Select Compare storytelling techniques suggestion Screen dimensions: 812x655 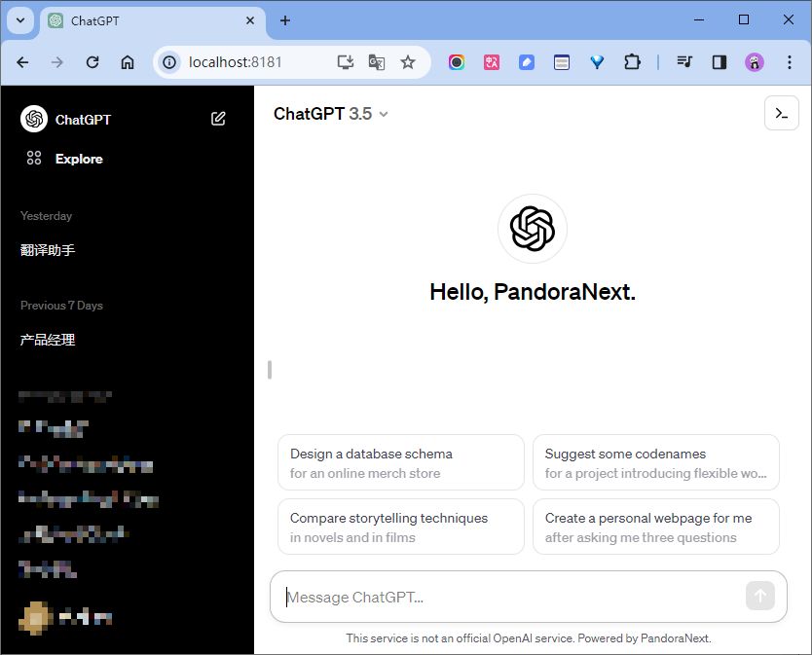pos(401,527)
